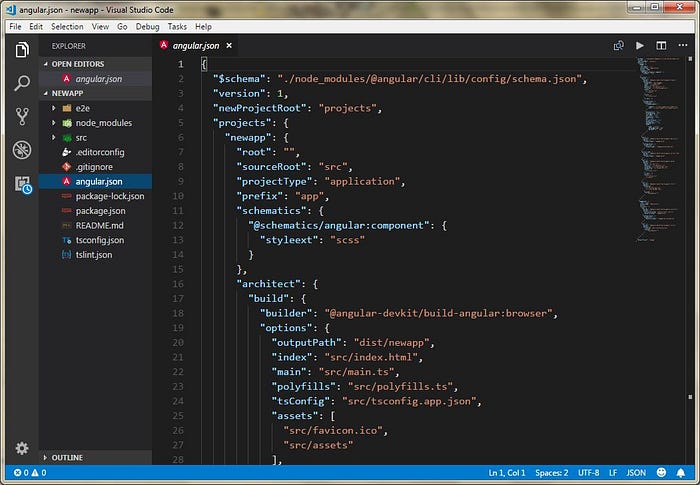Open the Manage gear menu
The height and width of the screenshot is (485, 700).
(22, 447)
